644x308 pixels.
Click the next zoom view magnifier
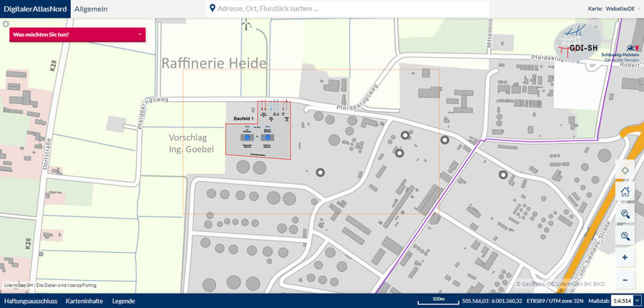pyautogui.click(x=625, y=236)
